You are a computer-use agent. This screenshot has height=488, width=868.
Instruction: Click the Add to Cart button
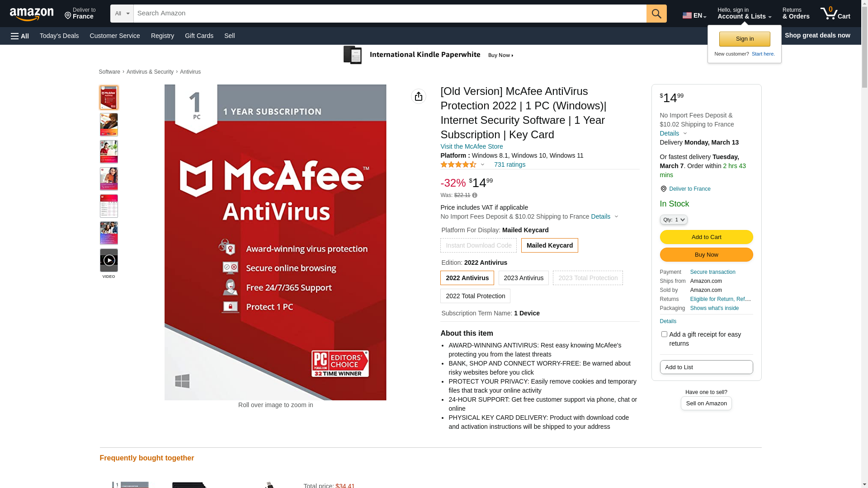[x=706, y=237]
